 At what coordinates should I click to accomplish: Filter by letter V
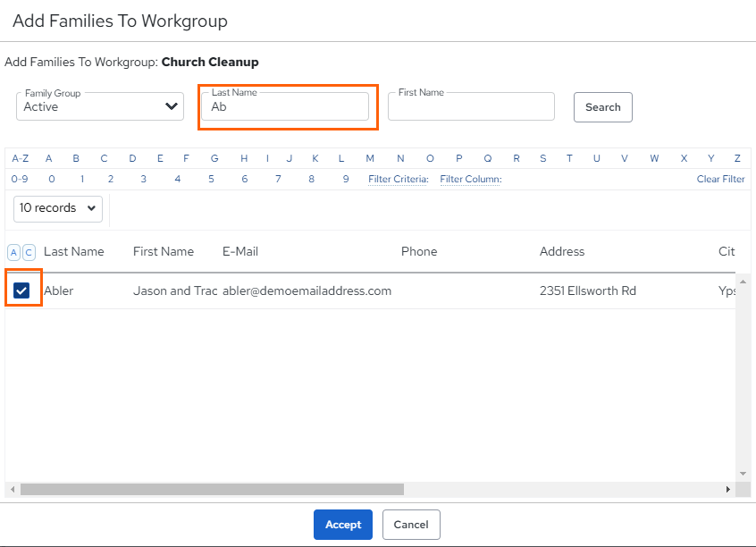click(625, 158)
